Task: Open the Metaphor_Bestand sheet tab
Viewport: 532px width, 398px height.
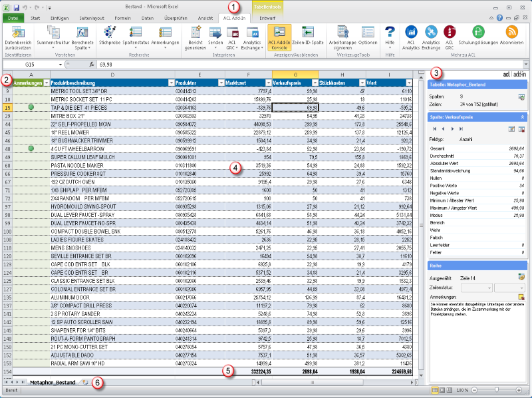Action: (52, 382)
